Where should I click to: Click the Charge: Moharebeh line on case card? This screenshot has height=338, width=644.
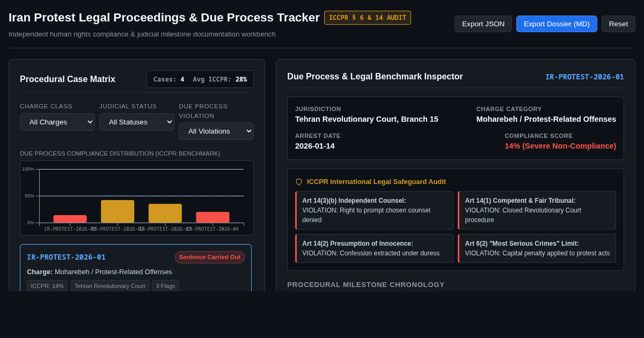99,272
